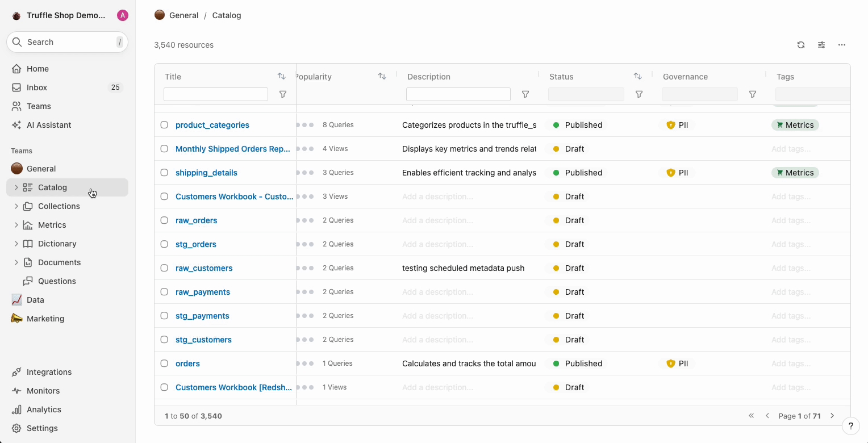Open the table display settings sliders icon
The width and height of the screenshot is (868, 443).
(821, 45)
